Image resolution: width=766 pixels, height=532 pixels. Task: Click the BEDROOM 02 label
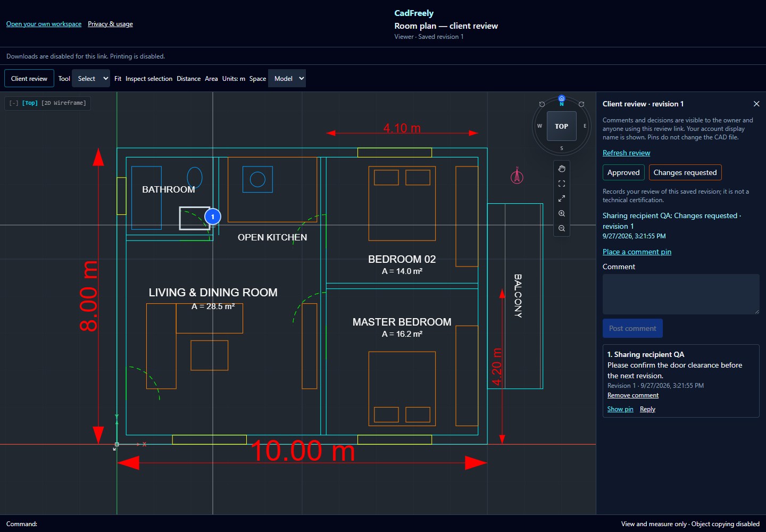pos(402,259)
